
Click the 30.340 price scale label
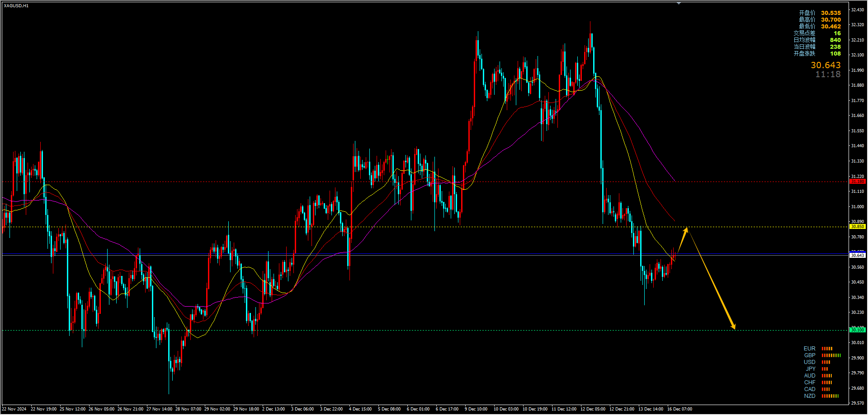858,298
